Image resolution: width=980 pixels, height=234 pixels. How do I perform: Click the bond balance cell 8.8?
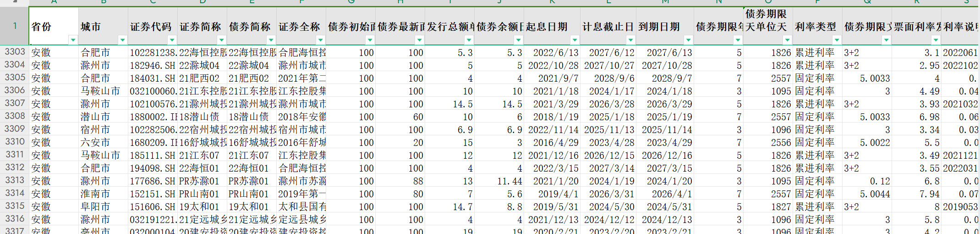tap(499, 206)
